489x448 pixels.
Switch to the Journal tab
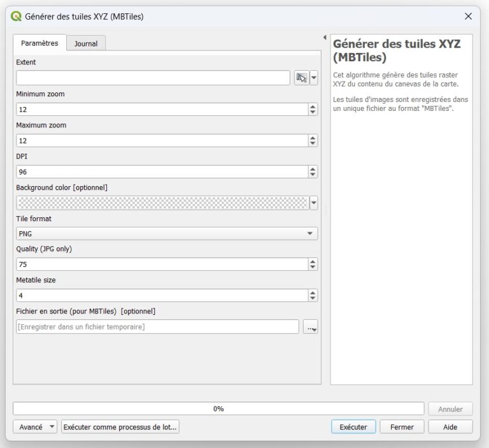point(86,43)
